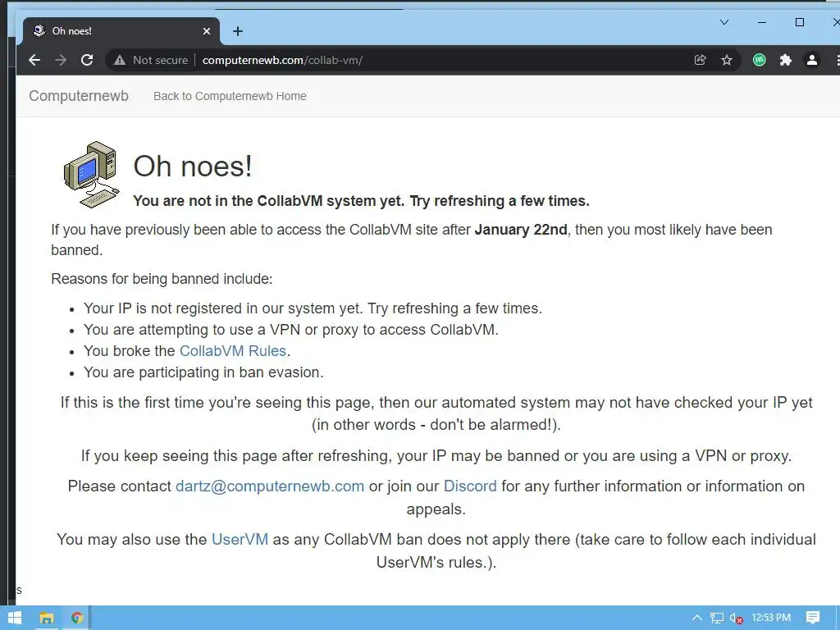This screenshot has height=630, width=840.
Task: Close the Oh noes! tab
Action: click(207, 31)
